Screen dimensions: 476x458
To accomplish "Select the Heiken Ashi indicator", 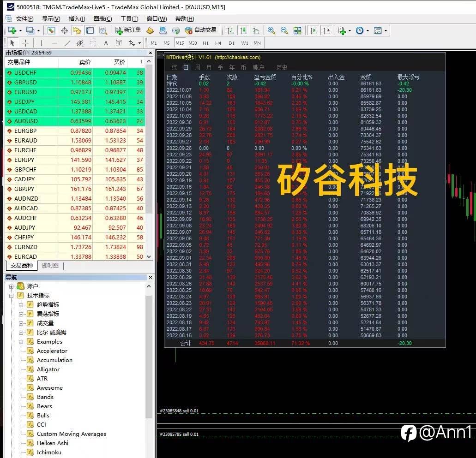I will [53, 443].
